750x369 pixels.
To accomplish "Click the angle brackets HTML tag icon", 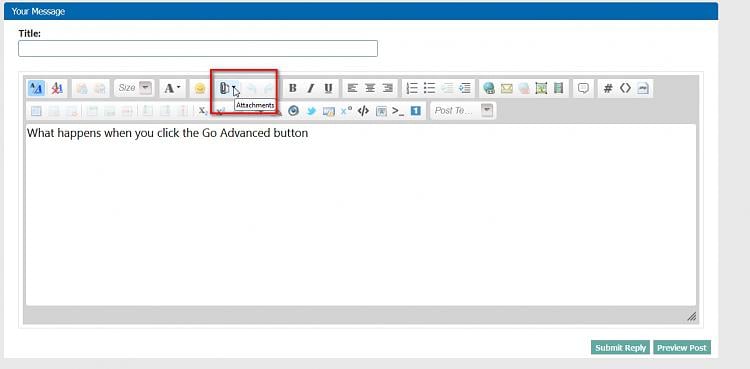I will click(625, 88).
